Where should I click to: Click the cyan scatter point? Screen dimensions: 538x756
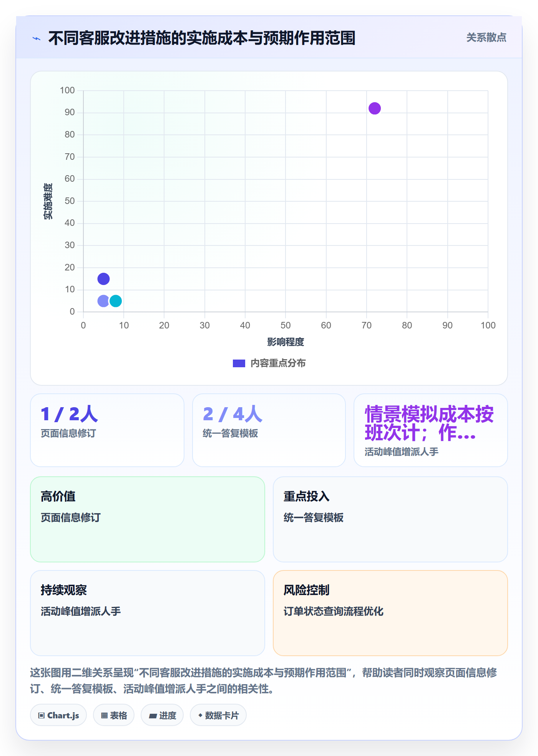click(x=116, y=301)
